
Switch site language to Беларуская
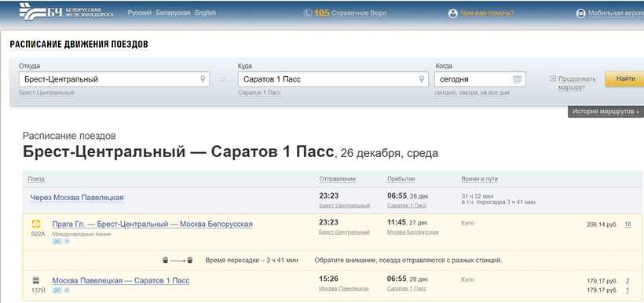(173, 13)
